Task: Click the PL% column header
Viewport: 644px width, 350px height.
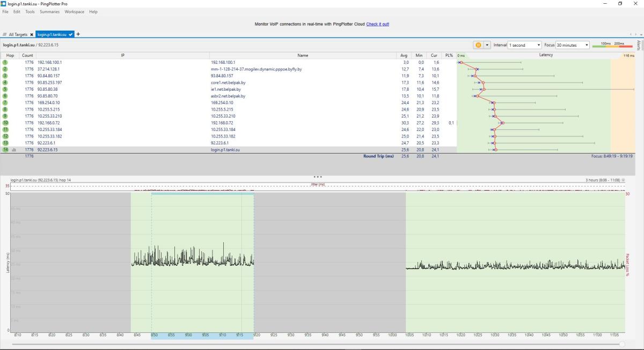Action: coord(449,55)
